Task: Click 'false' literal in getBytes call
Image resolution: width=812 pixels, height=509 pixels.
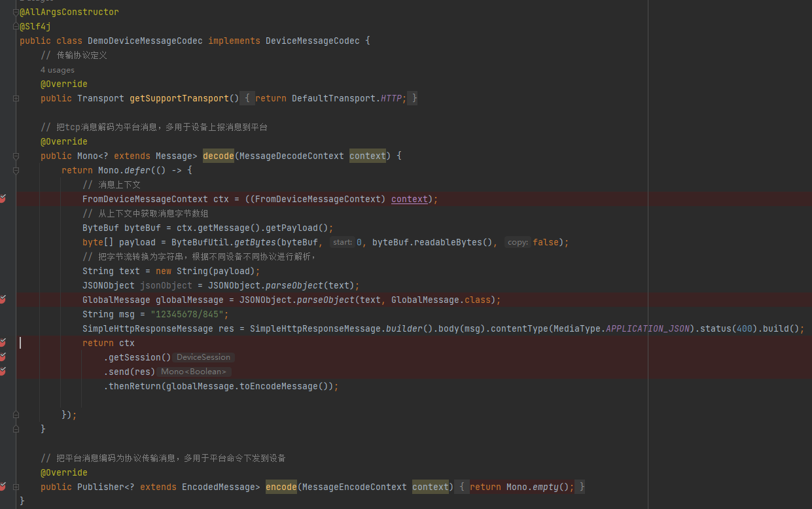Action: (x=546, y=242)
